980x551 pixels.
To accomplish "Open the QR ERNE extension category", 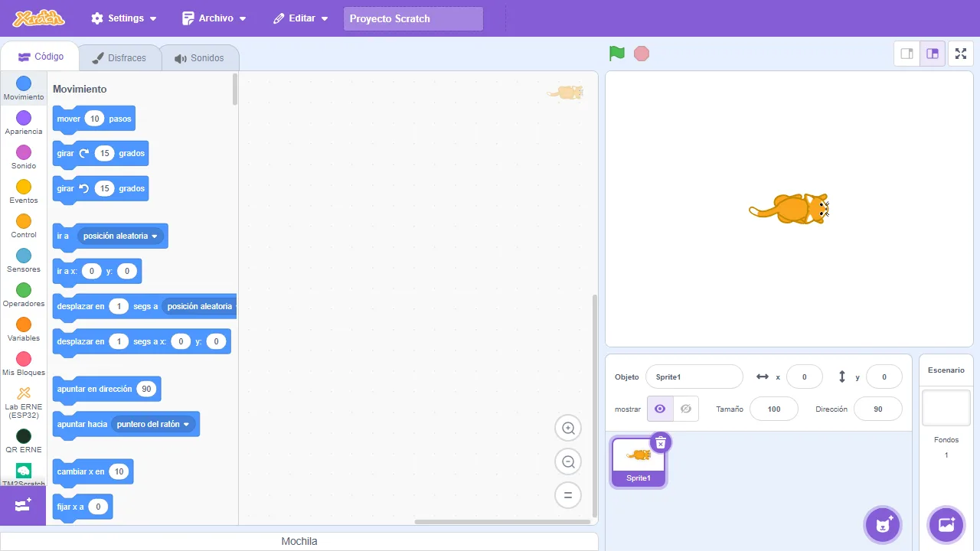I will coord(24,441).
